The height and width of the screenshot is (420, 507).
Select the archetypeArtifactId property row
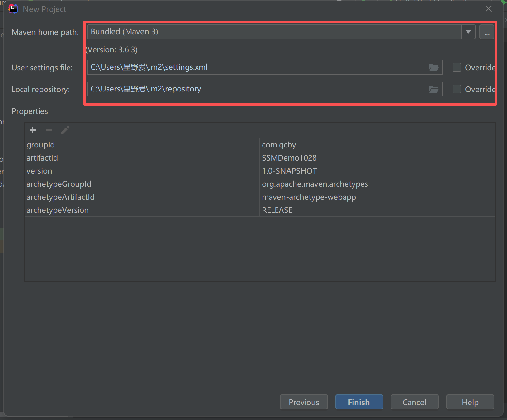click(260, 197)
